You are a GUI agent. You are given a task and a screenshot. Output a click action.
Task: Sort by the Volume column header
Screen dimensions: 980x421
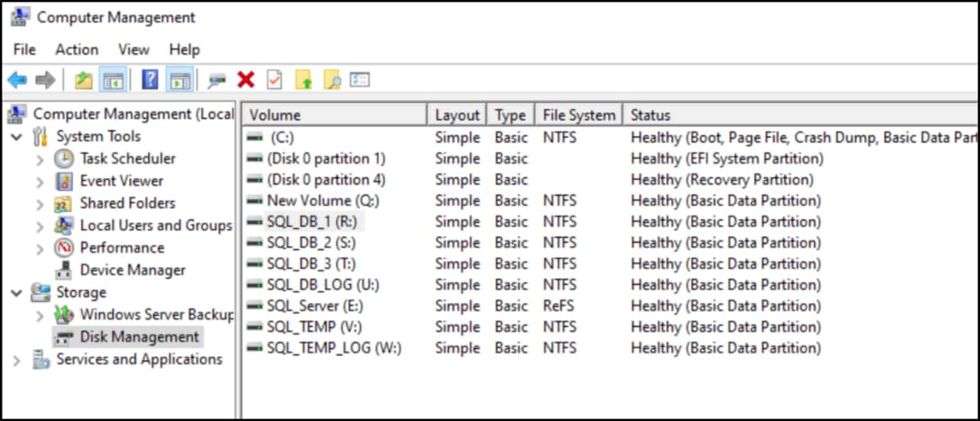click(x=335, y=115)
